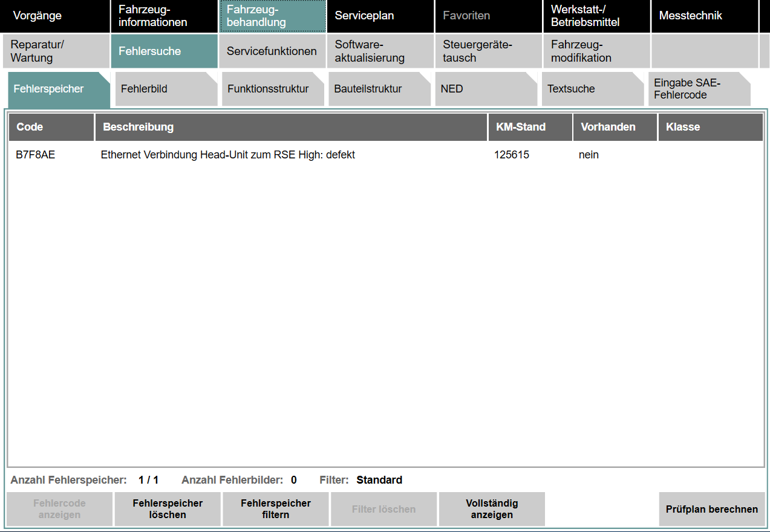The height and width of the screenshot is (532, 770).
Task: Open the Funktionsstruktur tab
Action: [x=272, y=89]
